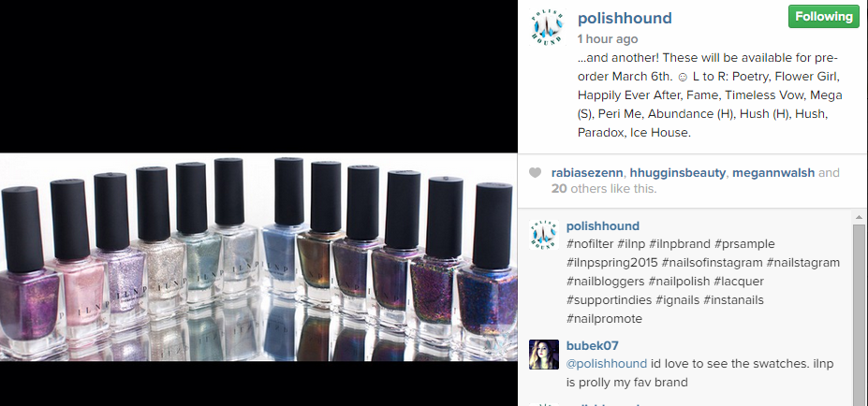The height and width of the screenshot is (406, 868).
Task: Click the nail polish bottles photo
Action: [258, 258]
